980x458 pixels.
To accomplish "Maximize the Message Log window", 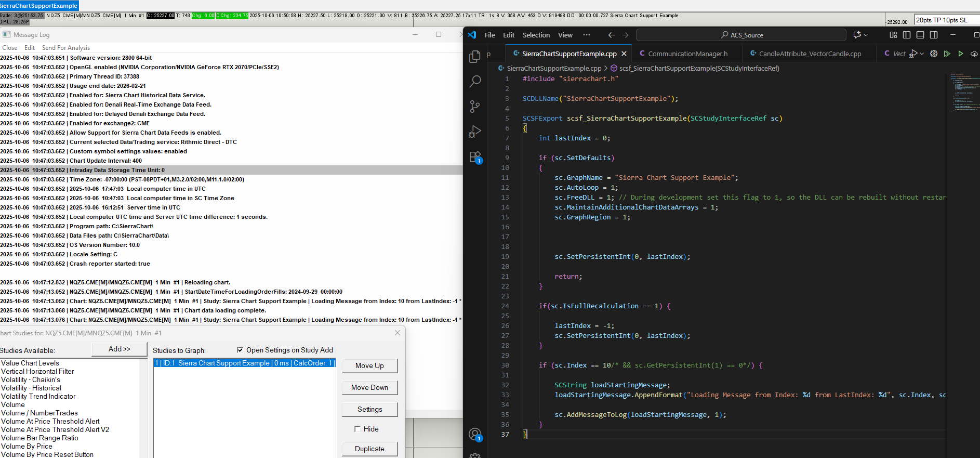I will (x=439, y=34).
